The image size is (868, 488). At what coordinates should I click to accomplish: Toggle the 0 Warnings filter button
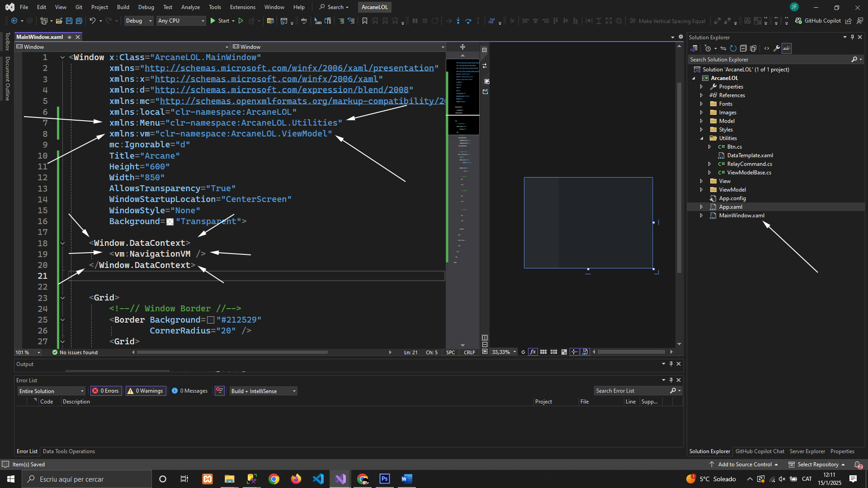point(146,391)
